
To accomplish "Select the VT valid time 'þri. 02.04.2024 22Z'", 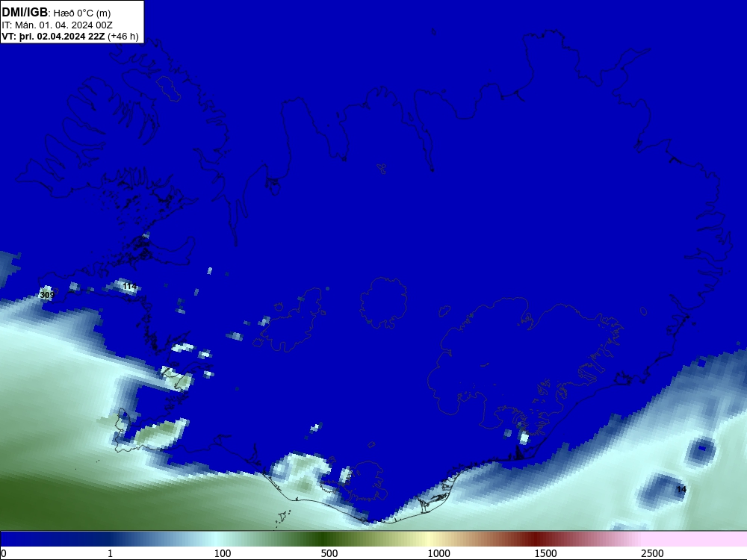I will pyautogui.click(x=62, y=37).
